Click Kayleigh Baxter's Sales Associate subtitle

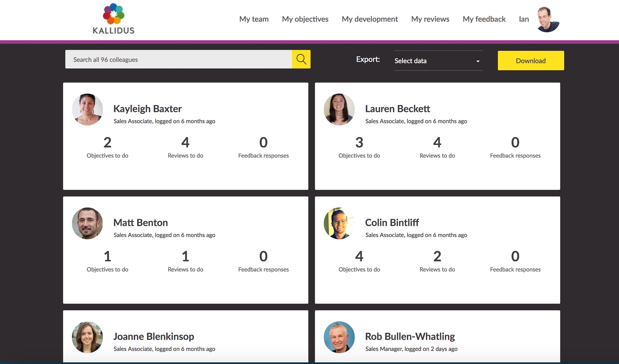point(164,121)
